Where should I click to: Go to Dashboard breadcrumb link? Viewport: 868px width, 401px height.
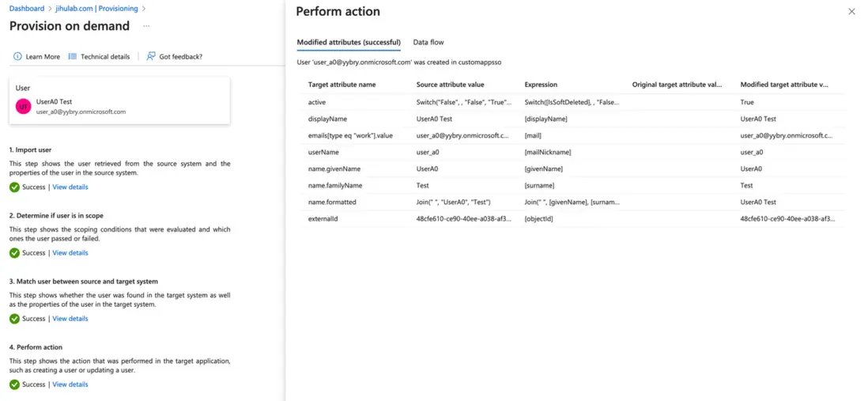click(x=26, y=9)
